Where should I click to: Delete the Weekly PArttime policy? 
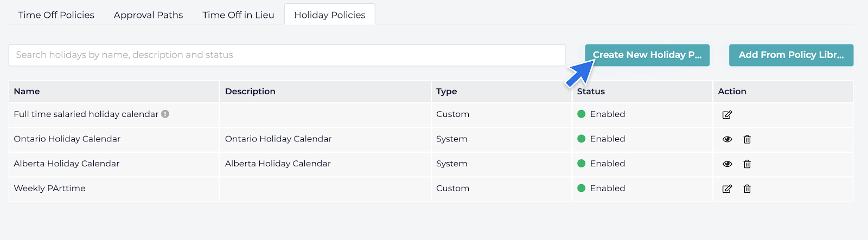(x=747, y=189)
